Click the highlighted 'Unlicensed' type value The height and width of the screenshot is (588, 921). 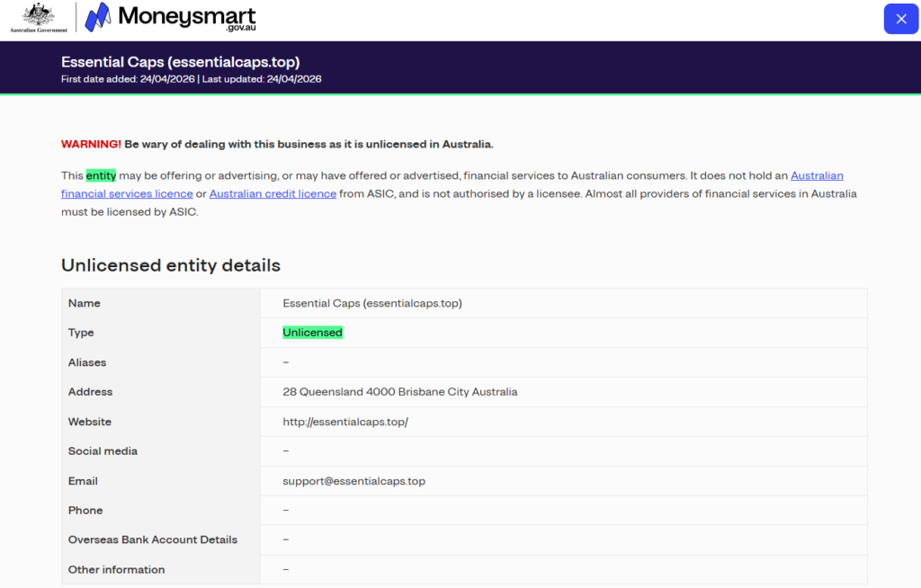312,333
